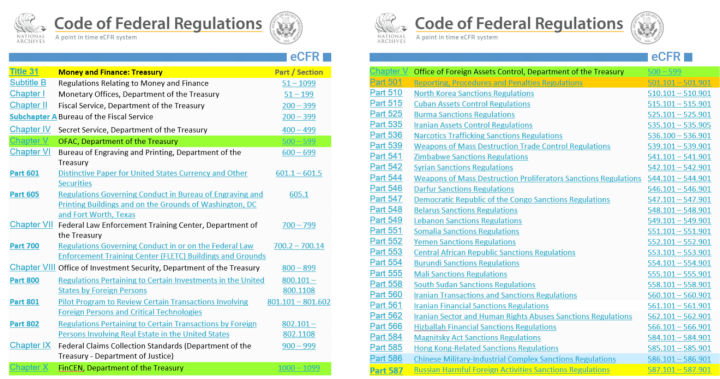Click the government seal emblem on left header

286,28
